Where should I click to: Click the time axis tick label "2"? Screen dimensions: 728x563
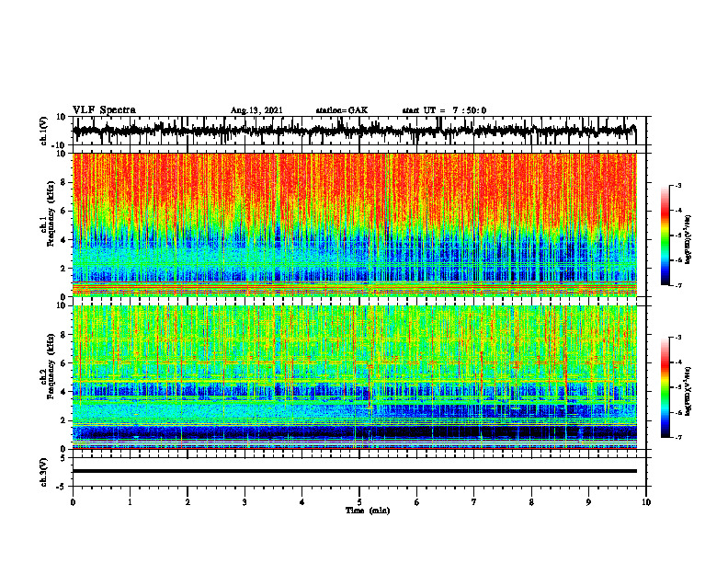click(x=188, y=502)
